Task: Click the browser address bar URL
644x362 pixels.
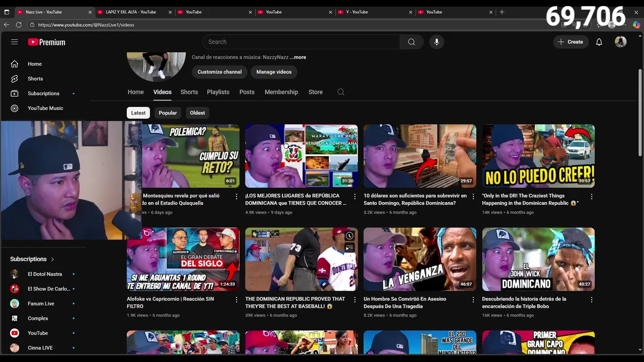Action: pyautogui.click(x=86, y=25)
